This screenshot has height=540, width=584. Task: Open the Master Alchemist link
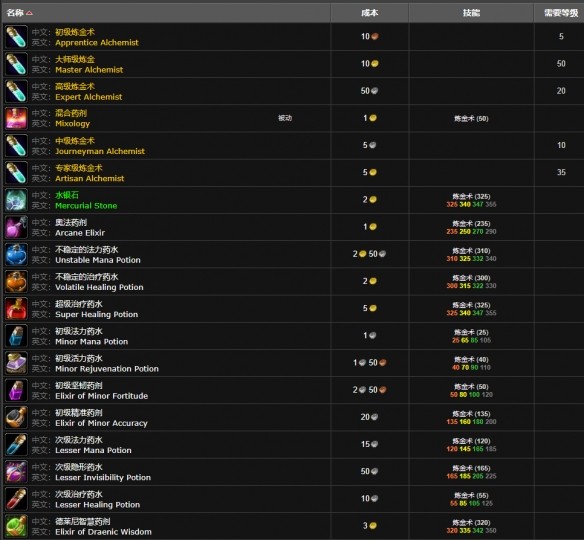[89, 70]
